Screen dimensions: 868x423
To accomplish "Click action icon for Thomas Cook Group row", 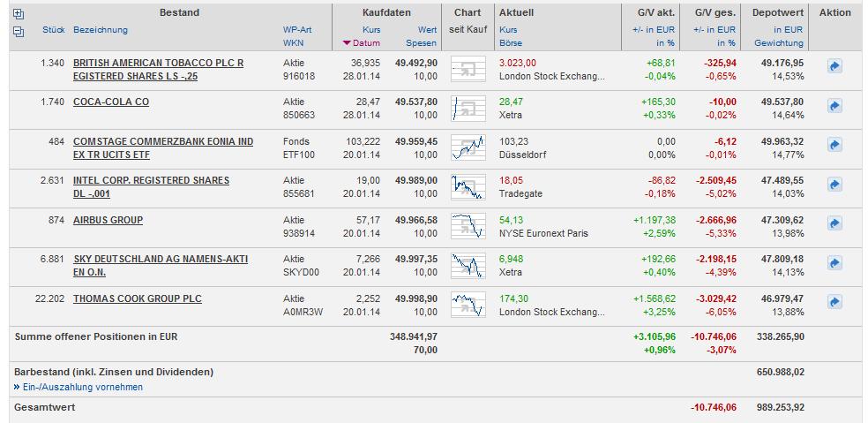I will [x=834, y=302].
